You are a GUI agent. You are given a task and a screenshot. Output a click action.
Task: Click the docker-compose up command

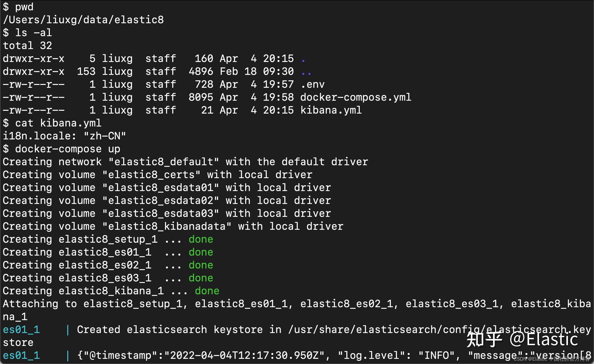click(62, 149)
